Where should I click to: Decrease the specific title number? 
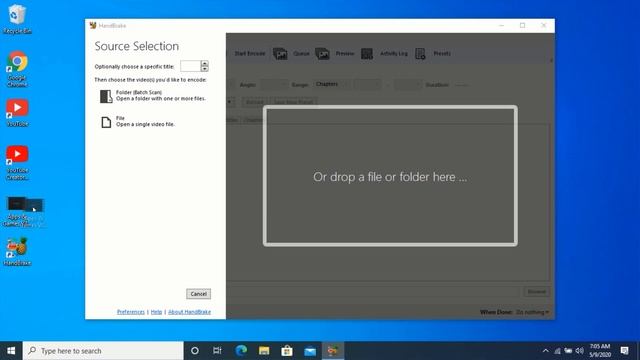coord(204,69)
